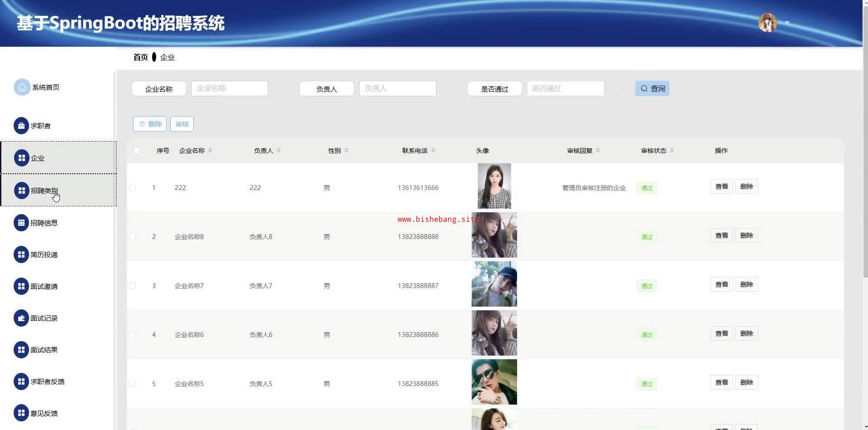Click the 面试结果 sidebar icon
Image resolution: width=868 pixels, height=430 pixels.
click(x=21, y=350)
